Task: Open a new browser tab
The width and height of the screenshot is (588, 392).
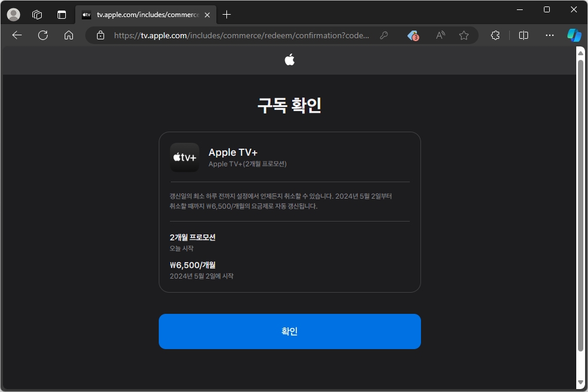Action: coord(226,15)
